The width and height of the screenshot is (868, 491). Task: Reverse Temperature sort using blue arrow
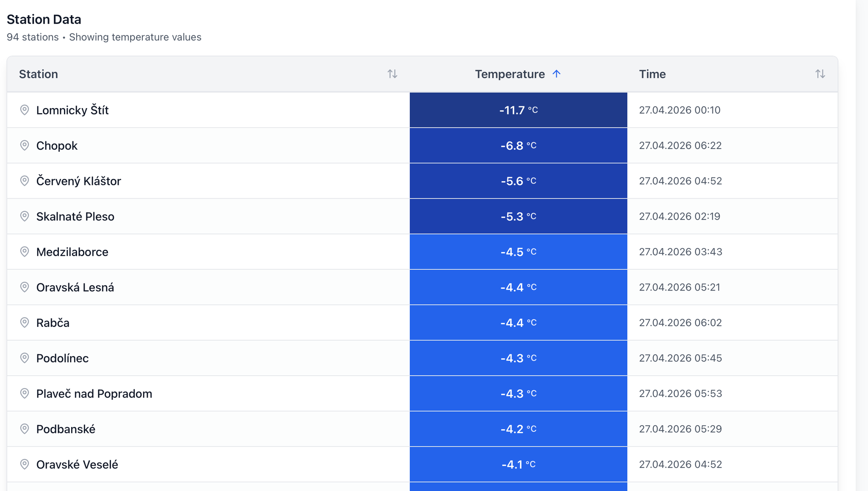[x=556, y=74]
